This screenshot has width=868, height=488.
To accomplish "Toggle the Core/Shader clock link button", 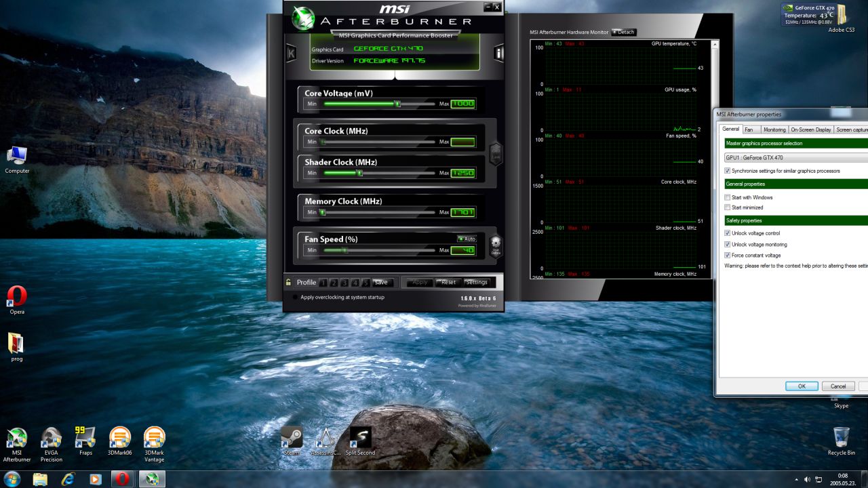I will click(x=496, y=155).
